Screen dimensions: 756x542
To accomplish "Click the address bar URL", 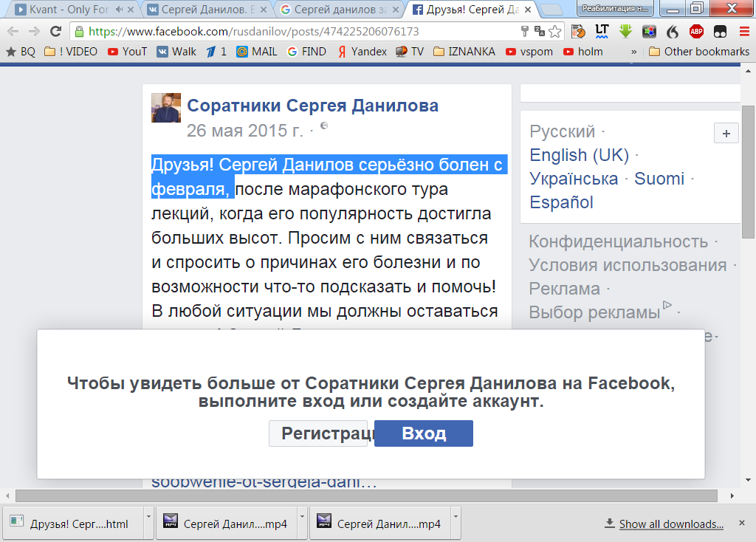I will 254,32.
